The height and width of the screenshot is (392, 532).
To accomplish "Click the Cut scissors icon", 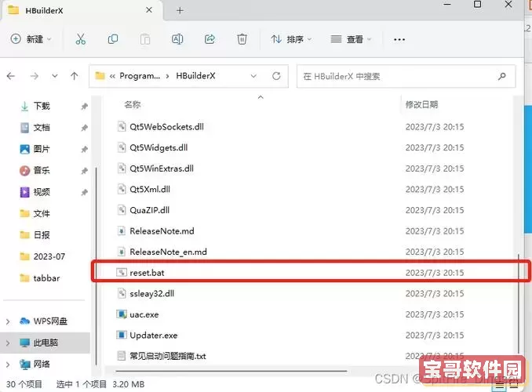I will pyautogui.click(x=80, y=39).
